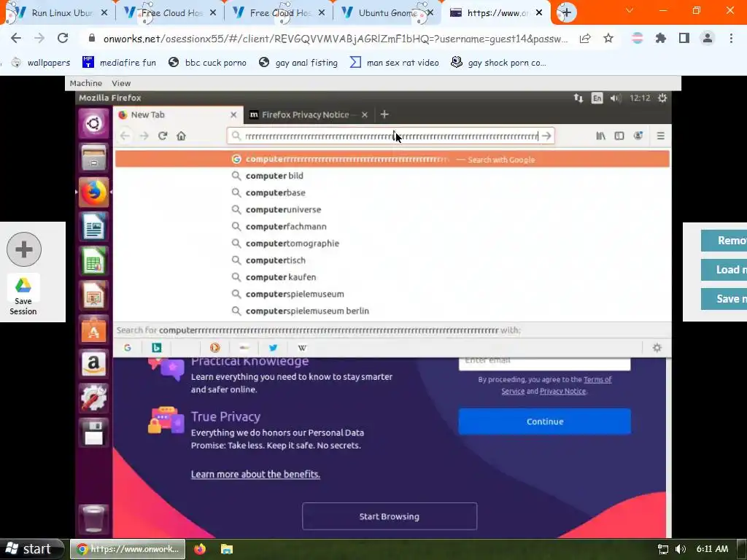The image size is (747, 560).
Task: Switch to Ubuntu Gnome Chrome tab
Action: pos(387,13)
